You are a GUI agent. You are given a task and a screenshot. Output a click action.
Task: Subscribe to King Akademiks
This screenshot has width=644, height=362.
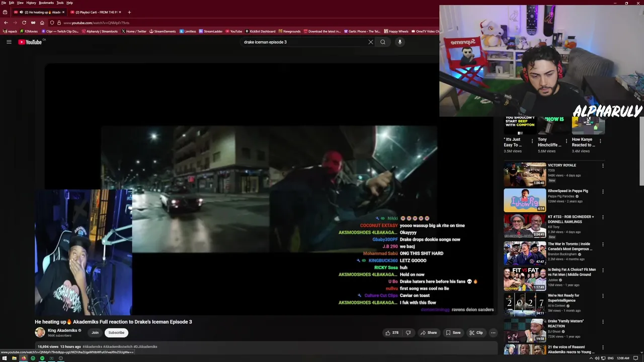coord(116,333)
